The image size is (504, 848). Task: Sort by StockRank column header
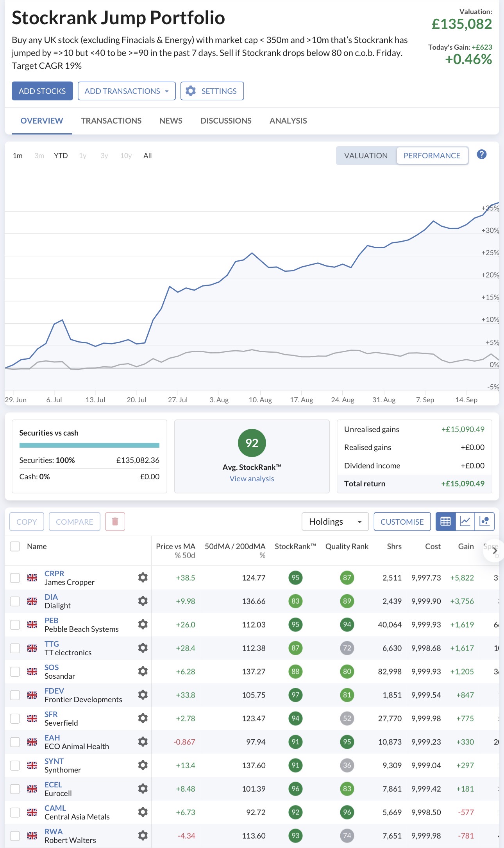click(295, 546)
